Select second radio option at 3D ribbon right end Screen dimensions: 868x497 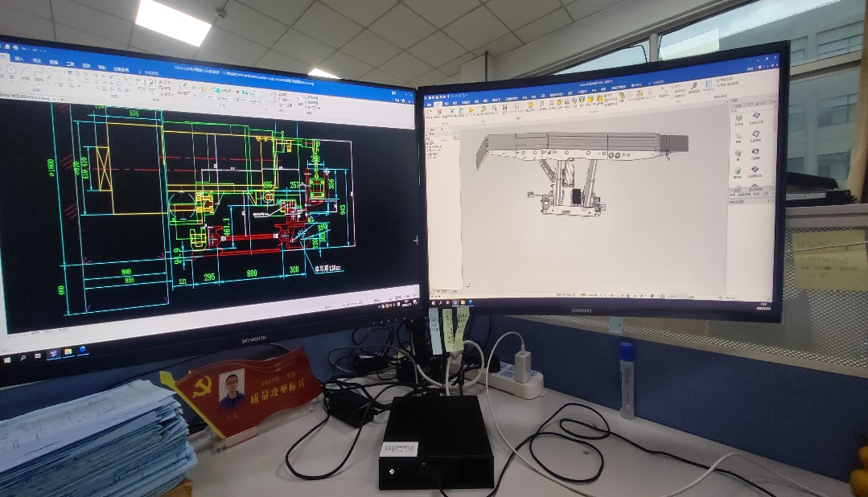coord(716,84)
